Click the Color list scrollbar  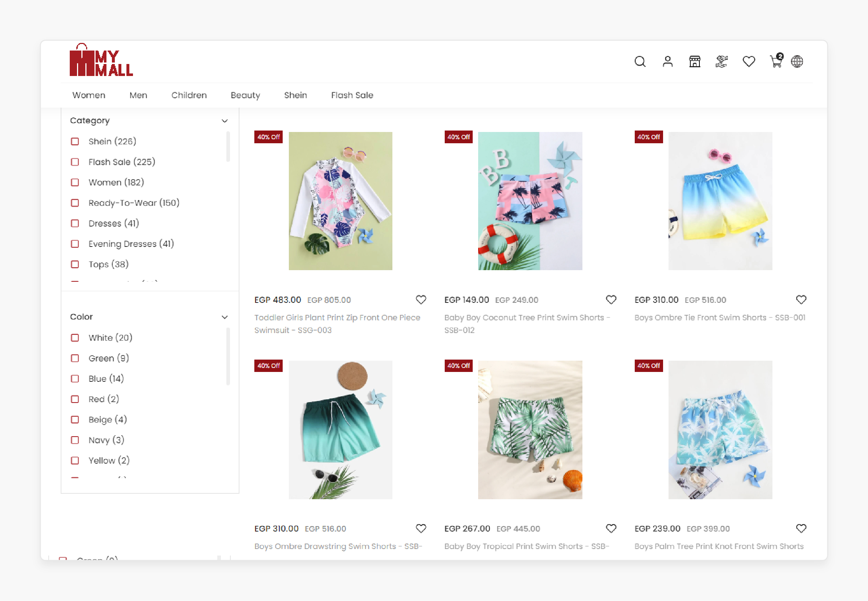(228, 357)
